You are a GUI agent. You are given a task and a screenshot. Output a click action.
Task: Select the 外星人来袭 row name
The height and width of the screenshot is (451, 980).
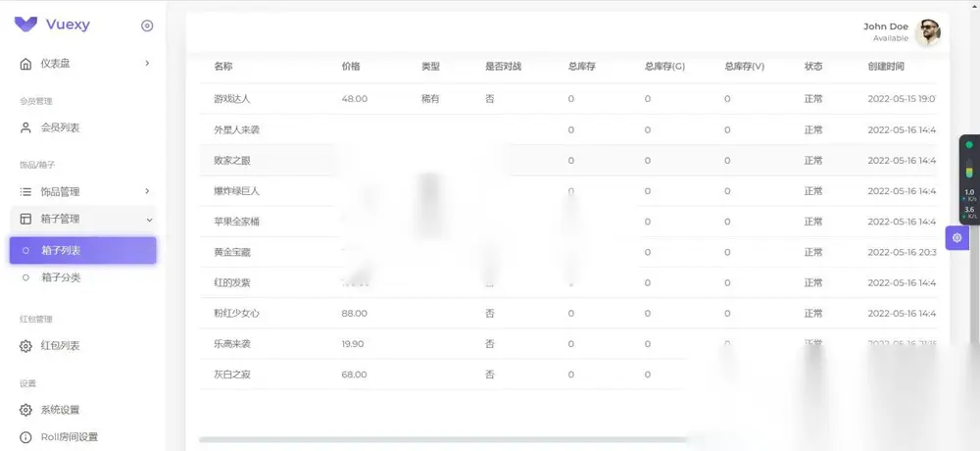236,130
